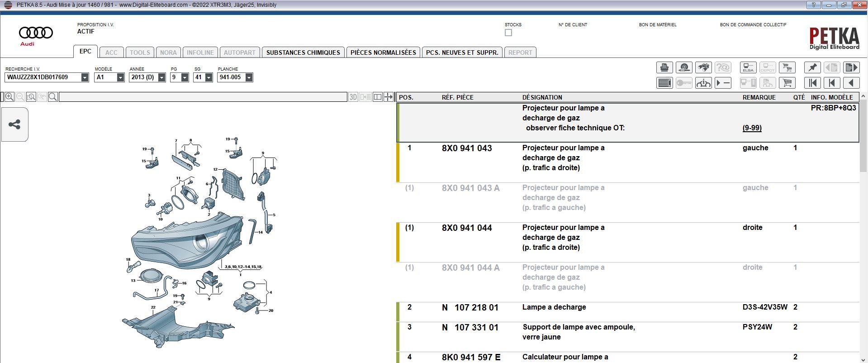Viewport: 868px width, 363px height.
Task: Zoom in on the parts diagram
Action: pos(9,97)
